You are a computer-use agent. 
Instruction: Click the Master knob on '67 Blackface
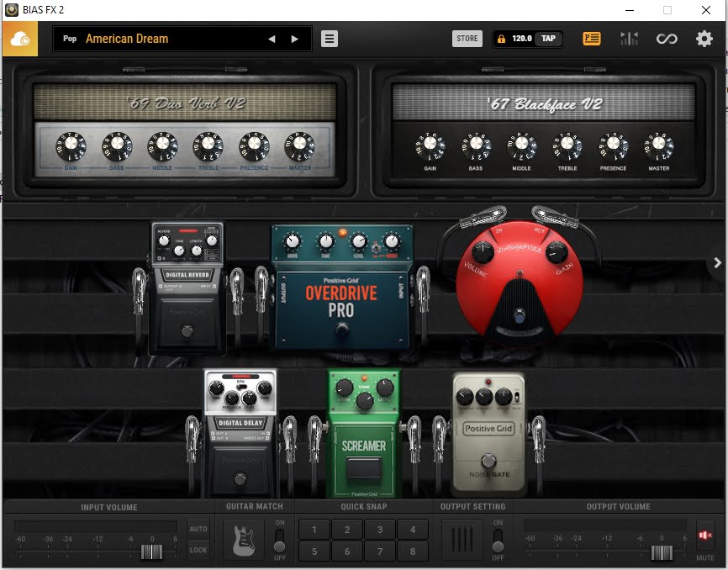[659, 145]
